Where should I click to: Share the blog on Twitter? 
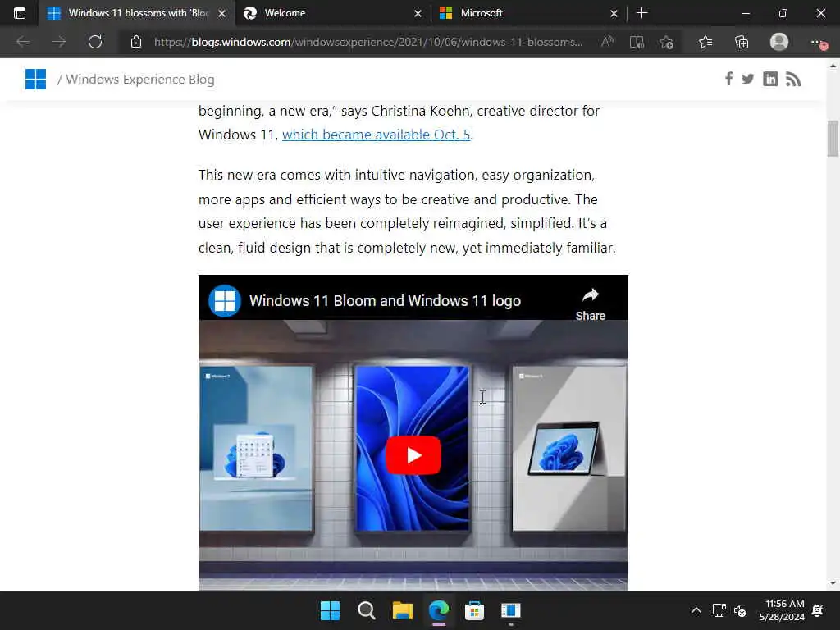[x=748, y=80]
